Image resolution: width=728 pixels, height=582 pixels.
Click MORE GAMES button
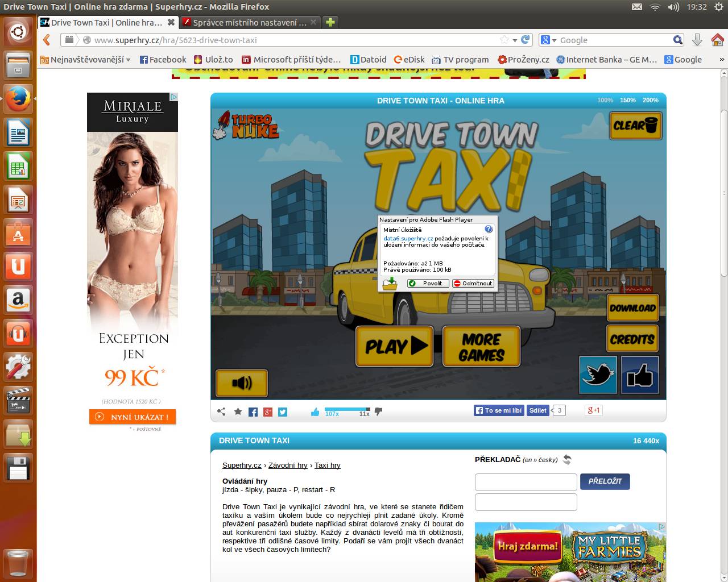[481, 346]
